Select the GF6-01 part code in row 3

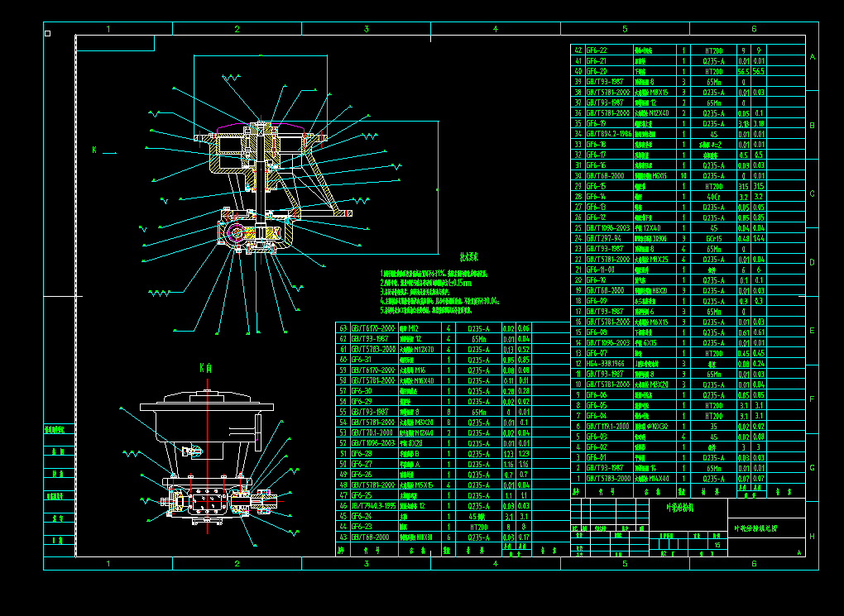tap(597, 458)
